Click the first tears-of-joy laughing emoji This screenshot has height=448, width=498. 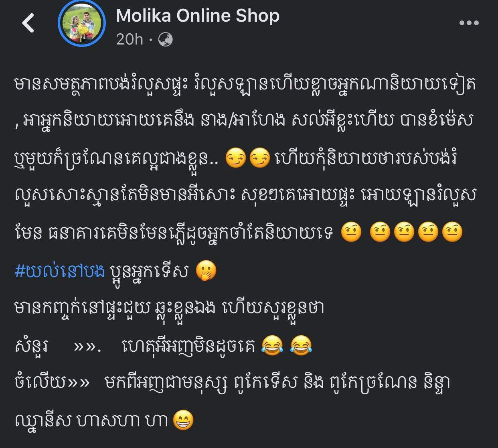(x=271, y=346)
